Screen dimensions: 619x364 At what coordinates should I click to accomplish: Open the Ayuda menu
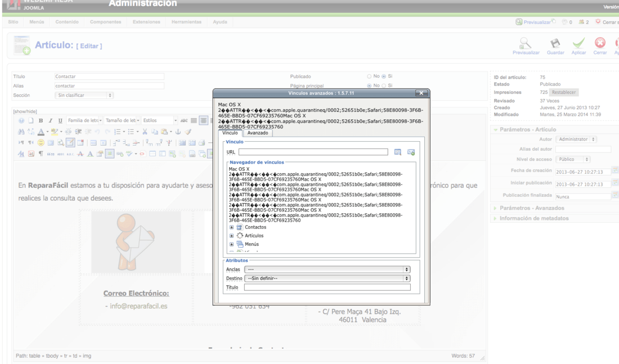[220, 22]
